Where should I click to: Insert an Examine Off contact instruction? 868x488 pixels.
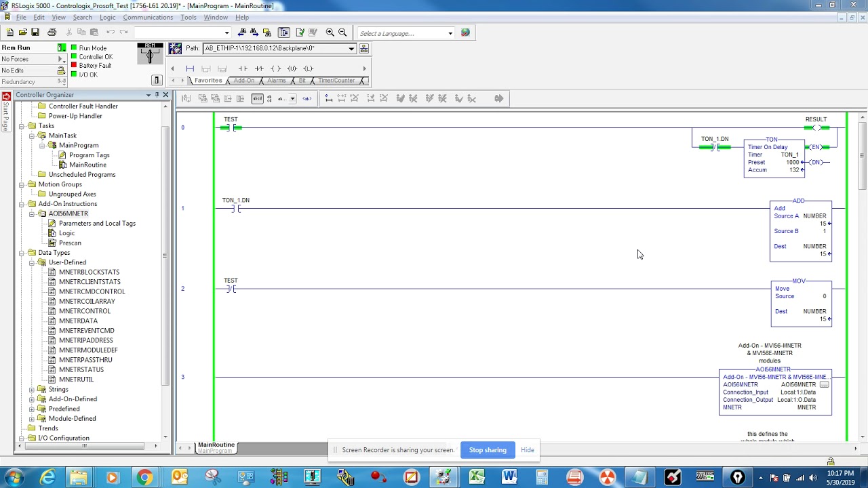tap(259, 68)
